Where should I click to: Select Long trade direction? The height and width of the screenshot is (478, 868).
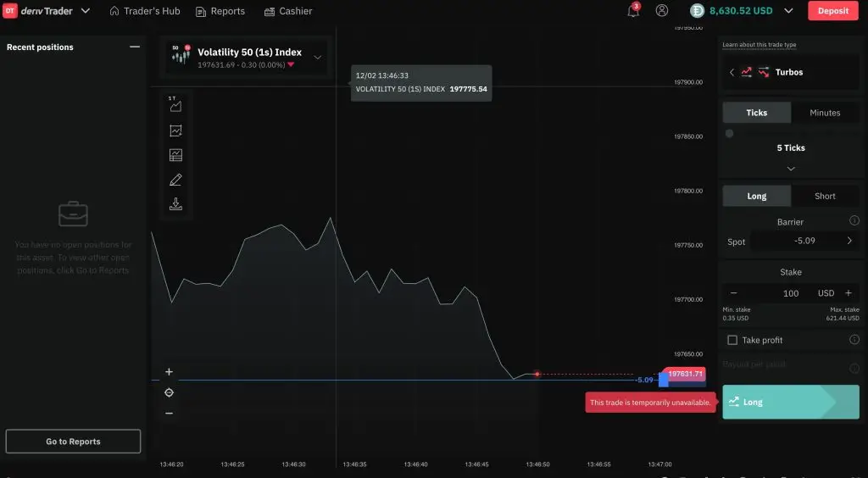[x=757, y=196]
